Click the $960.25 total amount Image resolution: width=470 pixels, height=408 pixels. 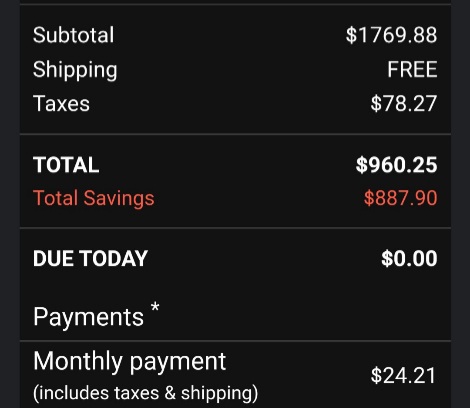pos(396,165)
